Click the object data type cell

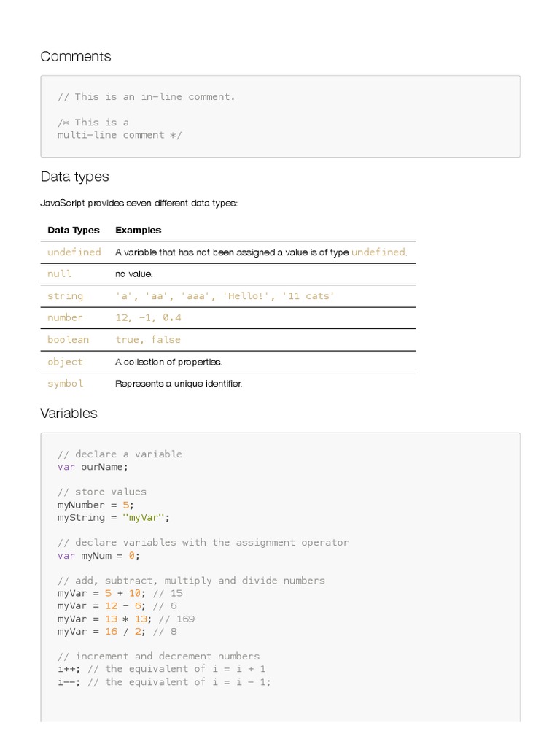coord(65,362)
